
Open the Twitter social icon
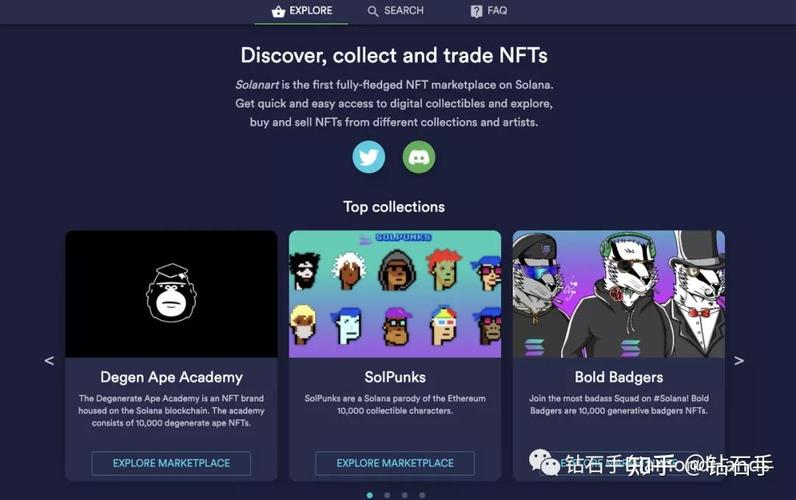[x=369, y=157]
